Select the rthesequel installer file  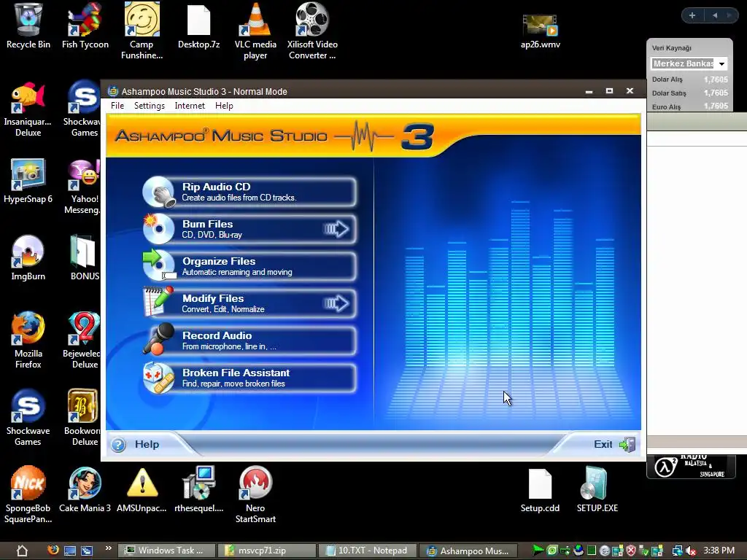tap(198, 491)
